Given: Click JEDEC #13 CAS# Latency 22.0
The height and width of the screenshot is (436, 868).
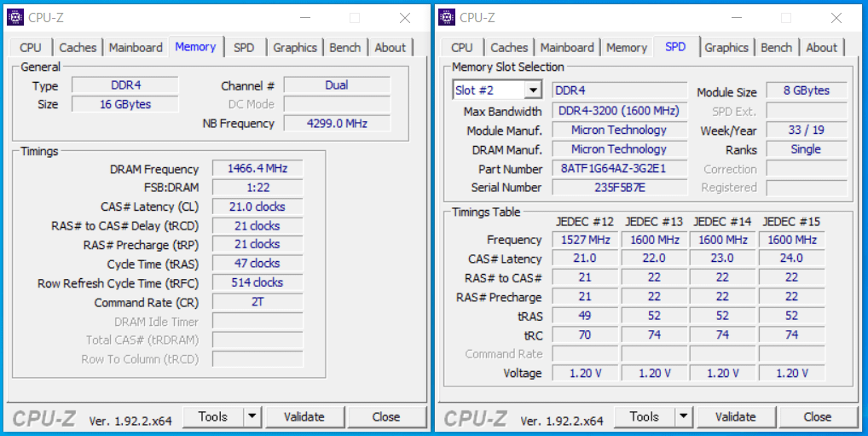Looking at the screenshot, I should tap(654, 259).
